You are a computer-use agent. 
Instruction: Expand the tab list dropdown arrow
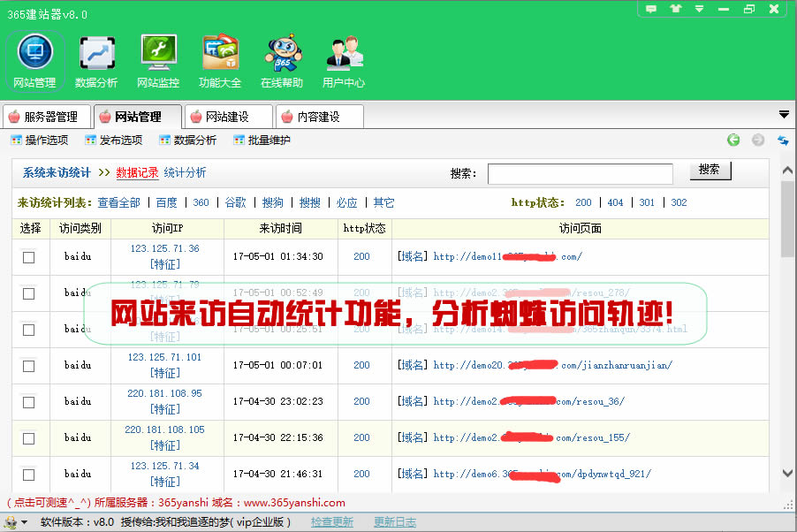[784, 115]
